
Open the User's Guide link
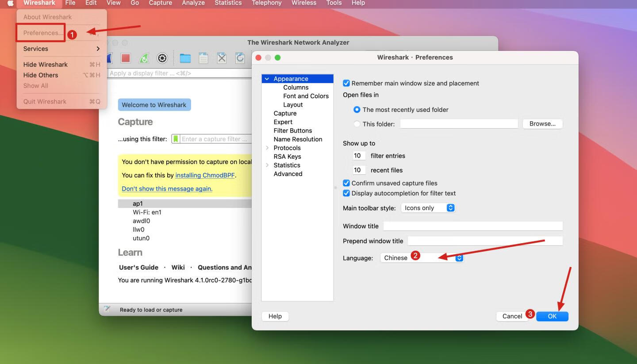(x=138, y=267)
